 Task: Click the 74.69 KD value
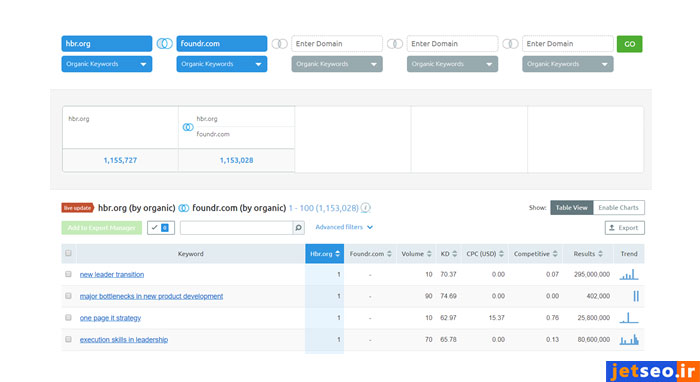(x=448, y=296)
